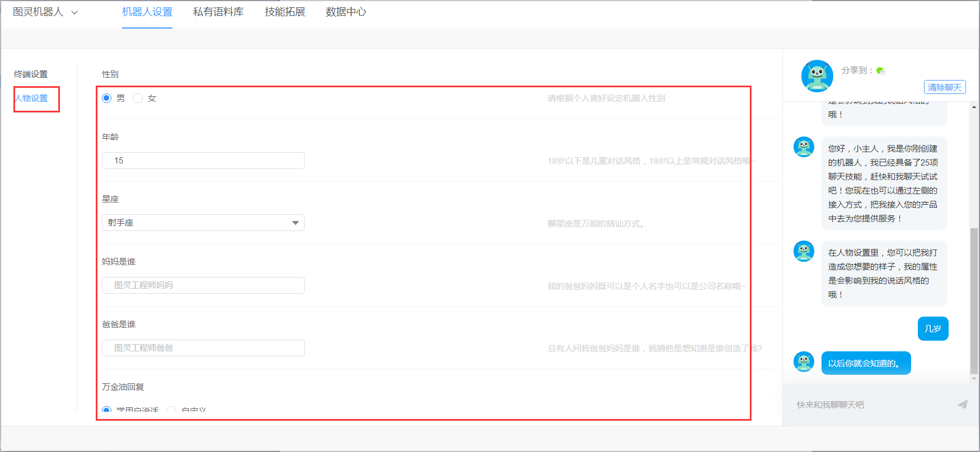Switch to the 私有语料库 tab
The height and width of the screenshot is (452, 980).
click(218, 12)
